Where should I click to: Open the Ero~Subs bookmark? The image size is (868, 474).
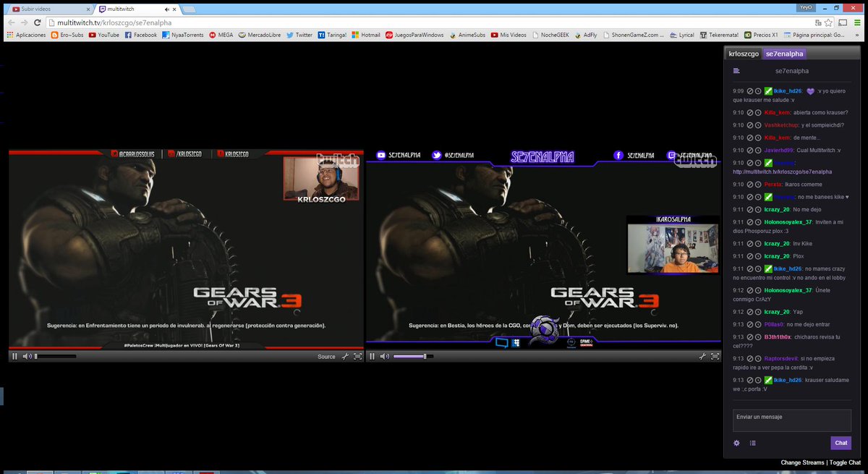pos(67,35)
